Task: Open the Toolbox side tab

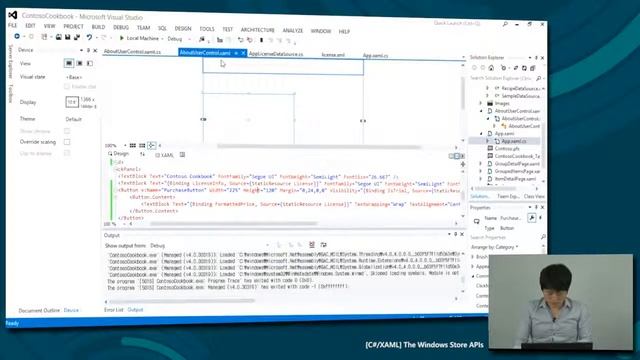Action: click(x=11, y=93)
